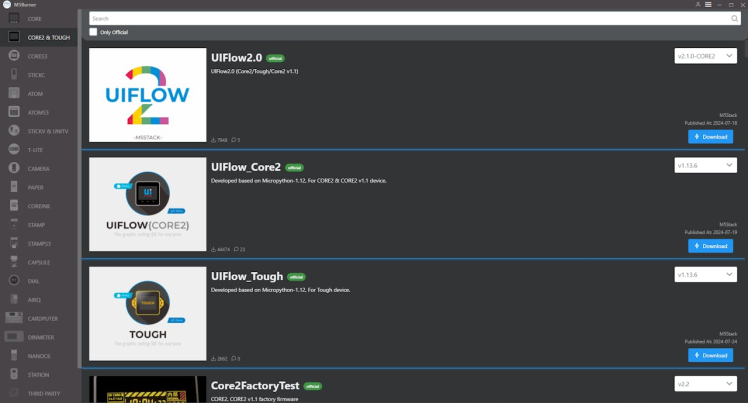Click the Core2FactoryTest title
This screenshot has height=403, width=748.
(x=255, y=385)
